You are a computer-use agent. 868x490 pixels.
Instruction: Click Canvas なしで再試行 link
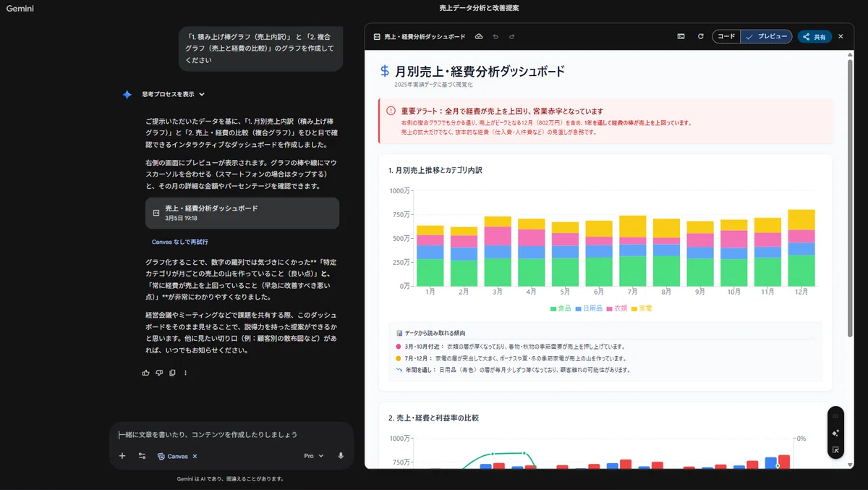point(179,242)
